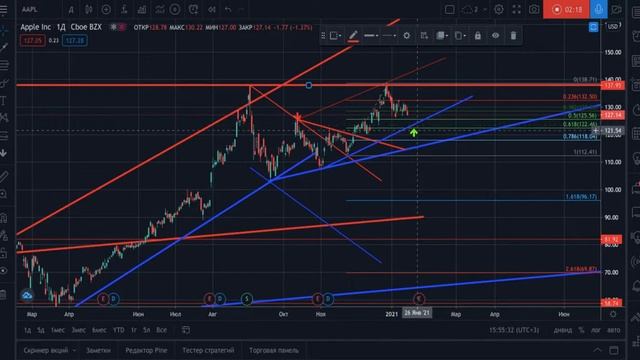
Task: Select the YTD time range
Action: (x=119, y=330)
